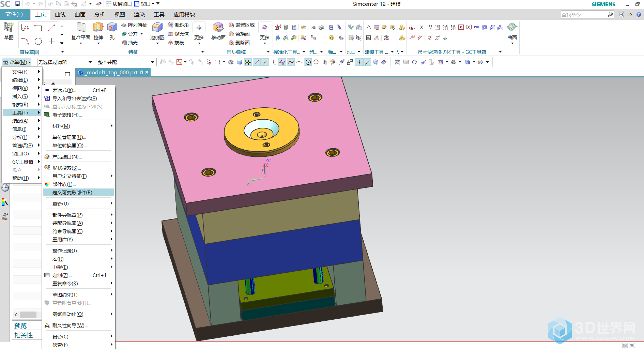Toggle the Arc Center snap option
The image size is (644, 349).
308,62
